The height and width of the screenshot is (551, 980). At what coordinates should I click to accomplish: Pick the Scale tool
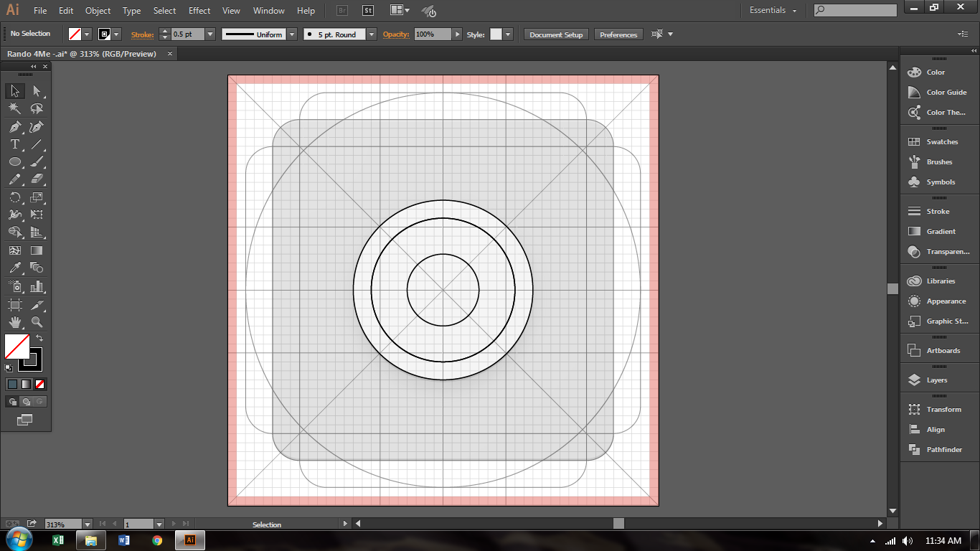[x=37, y=197]
